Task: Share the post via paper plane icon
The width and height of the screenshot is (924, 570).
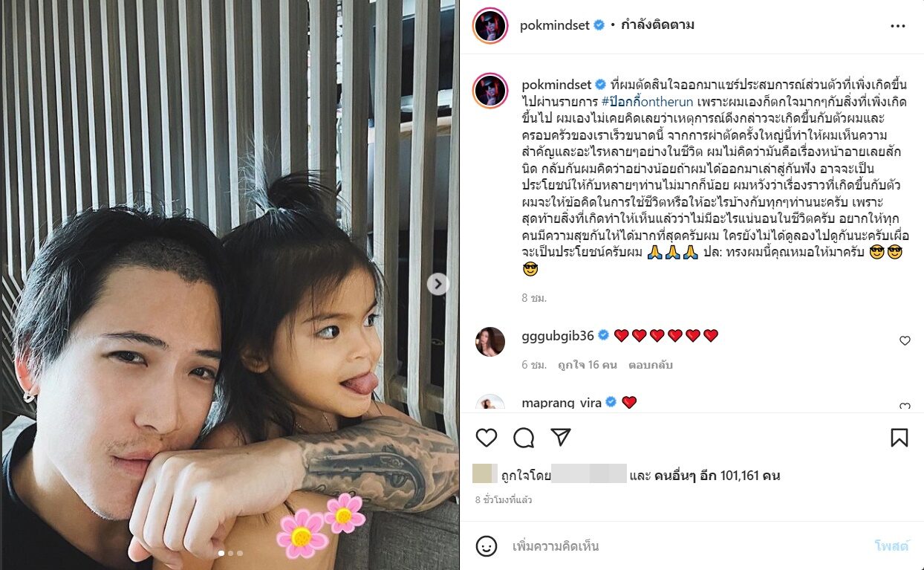Action: 561,437
